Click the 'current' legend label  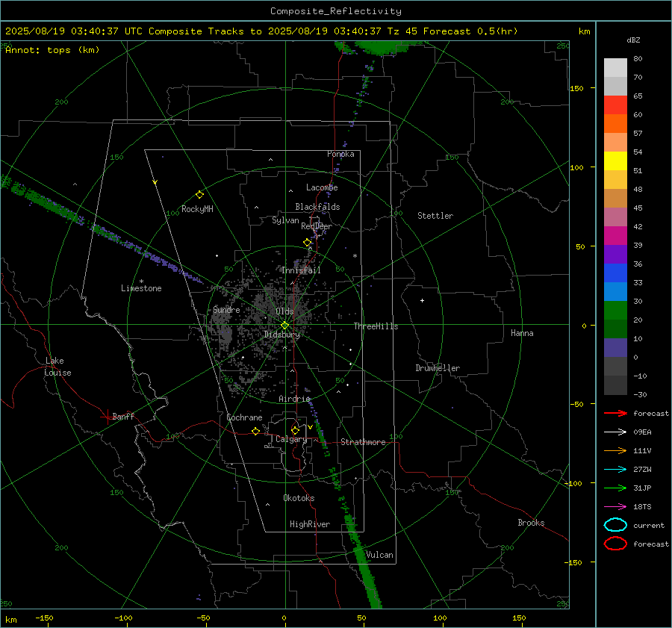click(x=649, y=525)
